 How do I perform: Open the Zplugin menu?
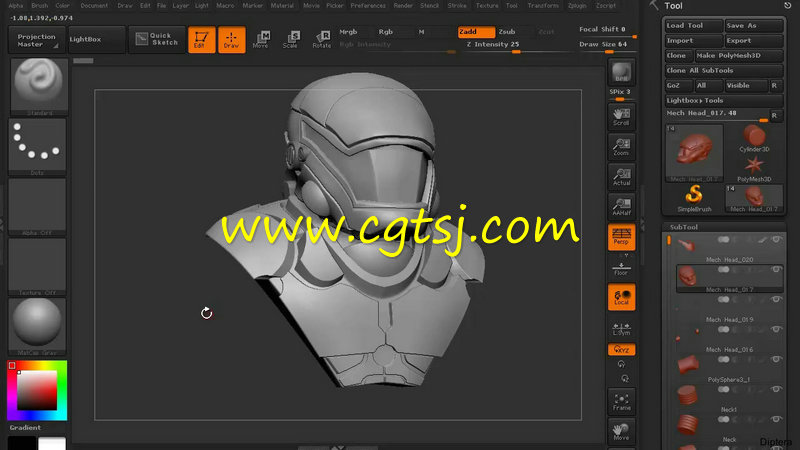click(577, 6)
